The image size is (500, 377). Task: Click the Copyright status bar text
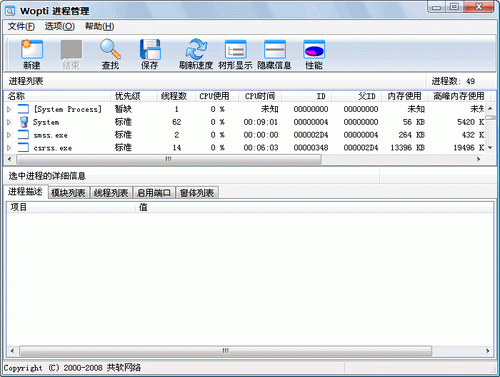(x=72, y=368)
